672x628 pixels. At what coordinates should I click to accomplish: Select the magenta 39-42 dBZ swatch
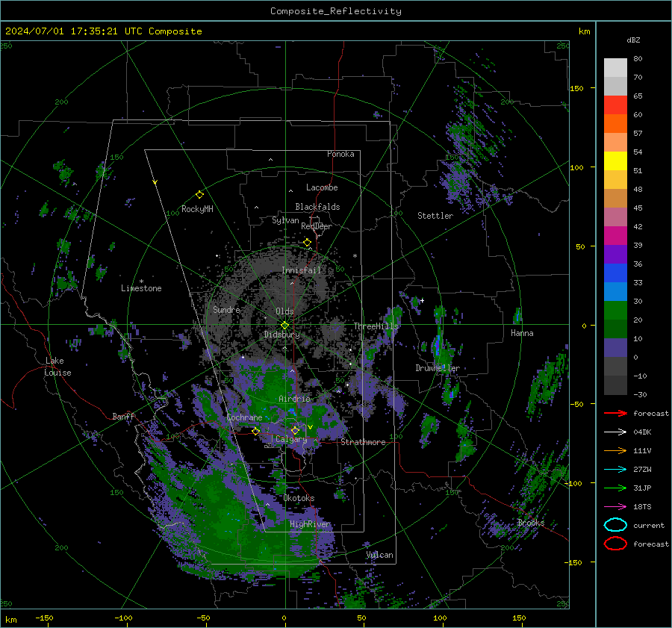point(615,236)
